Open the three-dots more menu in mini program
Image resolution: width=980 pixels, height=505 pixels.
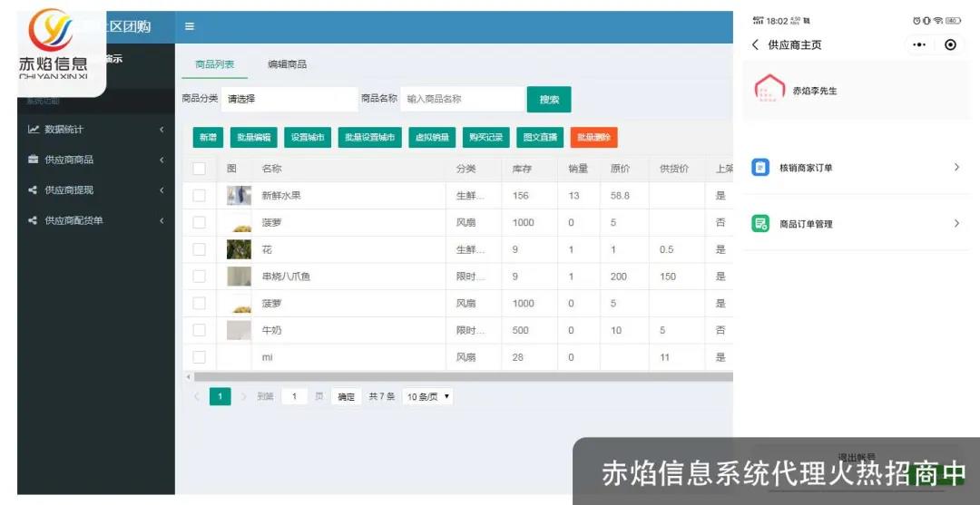pos(919,44)
